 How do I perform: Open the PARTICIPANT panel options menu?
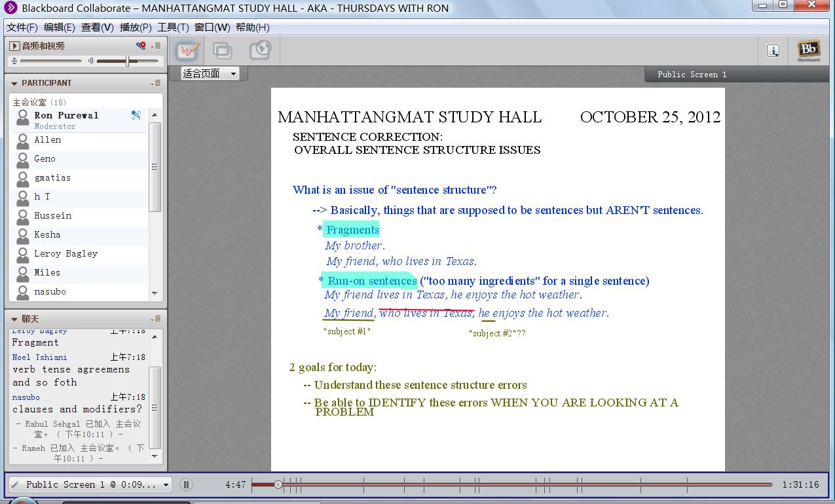(156, 83)
